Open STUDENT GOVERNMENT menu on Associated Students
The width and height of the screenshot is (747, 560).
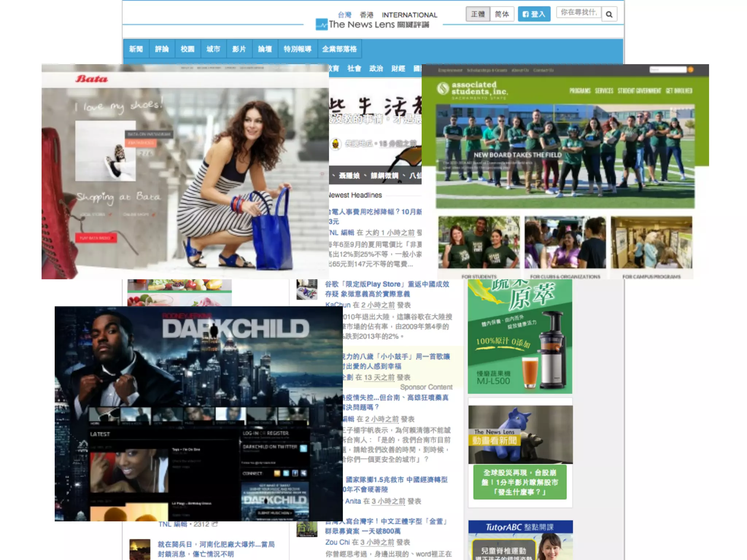click(639, 91)
